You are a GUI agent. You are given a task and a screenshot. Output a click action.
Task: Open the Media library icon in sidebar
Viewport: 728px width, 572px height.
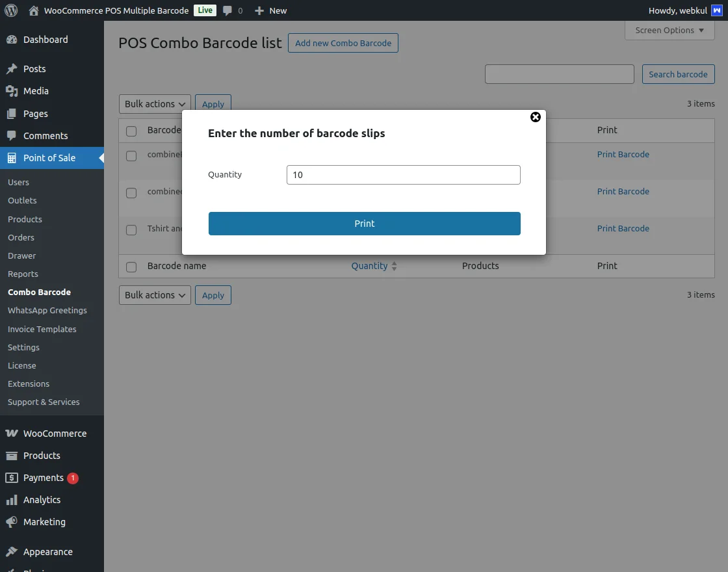tap(13, 91)
